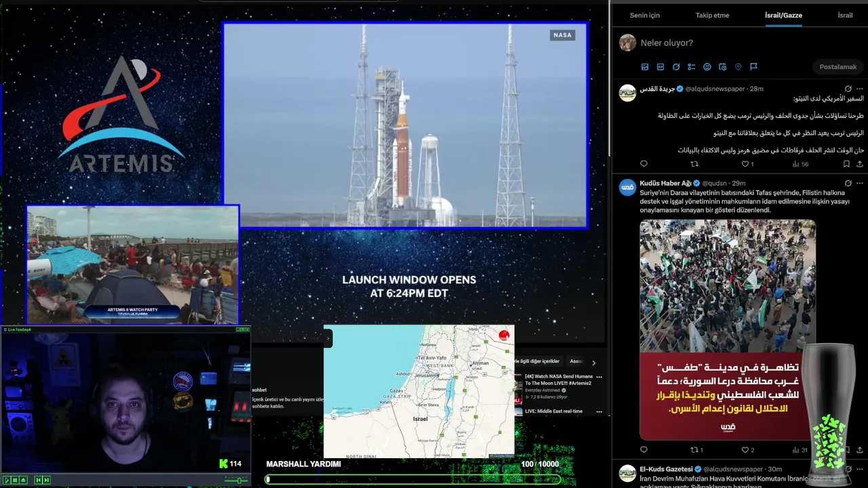Adjust the Live Feed volume slider
Screen dimensions: 868x488
[237, 480]
